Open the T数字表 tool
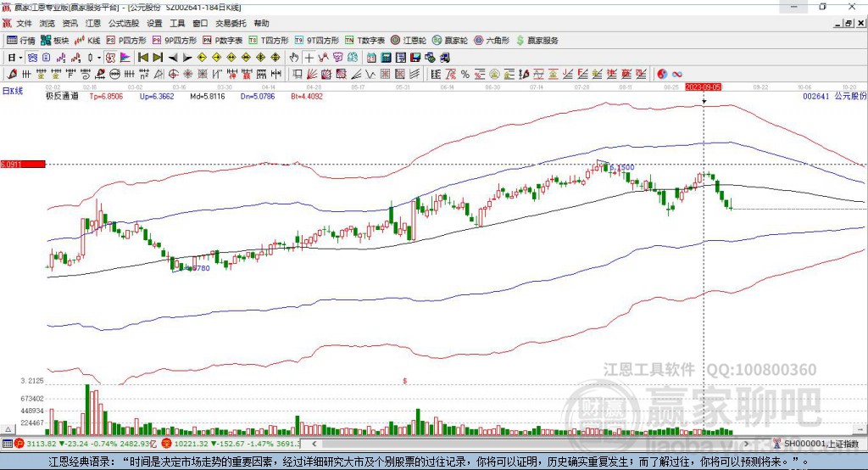868x470 pixels. click(364, 41)
